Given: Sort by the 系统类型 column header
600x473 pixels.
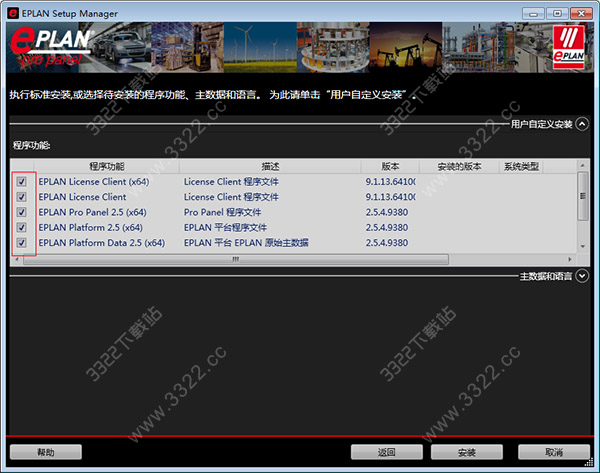Looking at the screenshot, I should (x=521, y=166).
